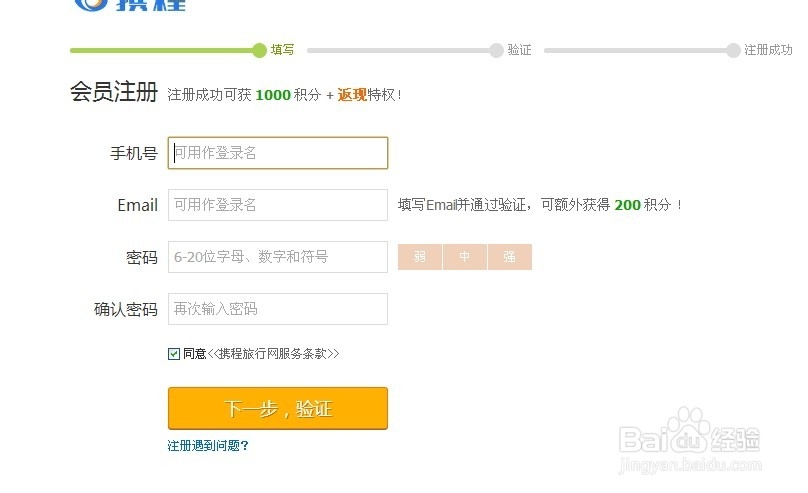Open the 注册遇到问题? help link
808x493 pixels.
(208, 446)
